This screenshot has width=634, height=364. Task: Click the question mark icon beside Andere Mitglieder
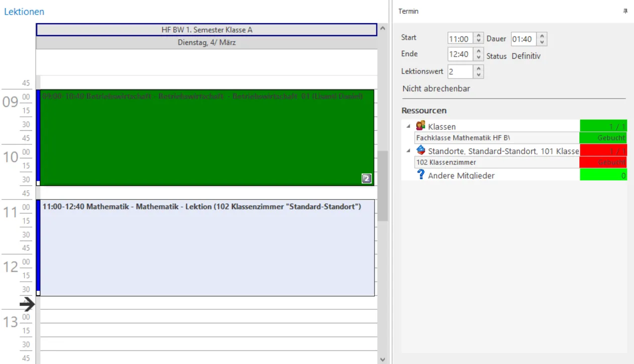(421, 174)
